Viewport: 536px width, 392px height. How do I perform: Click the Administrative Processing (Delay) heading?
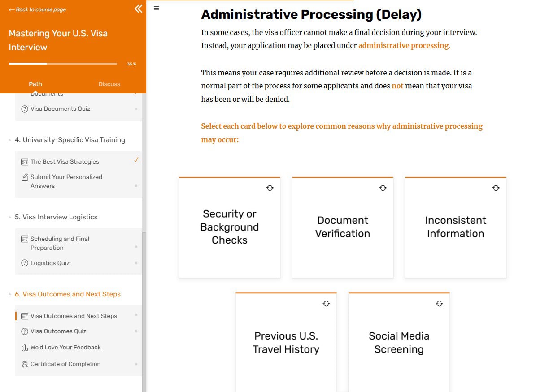pos(311,15)
